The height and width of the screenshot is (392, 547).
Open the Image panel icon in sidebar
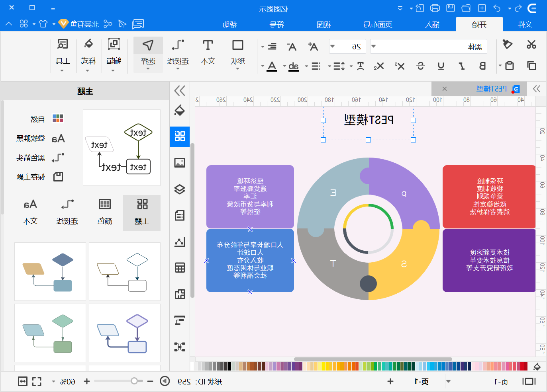tap(180, 163)
